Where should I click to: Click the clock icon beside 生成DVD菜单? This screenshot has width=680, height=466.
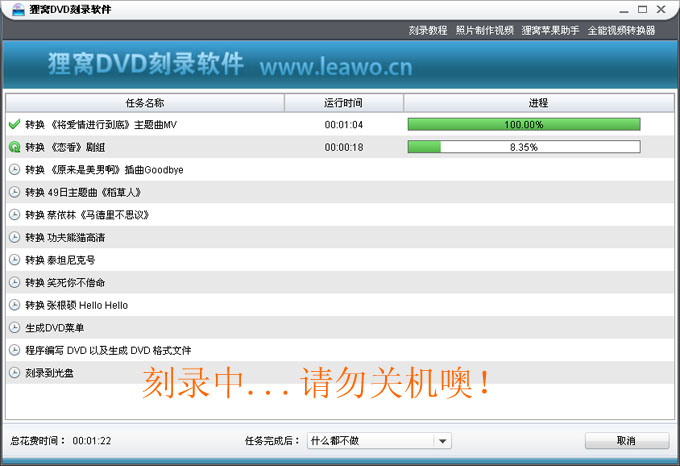[14, 327]
